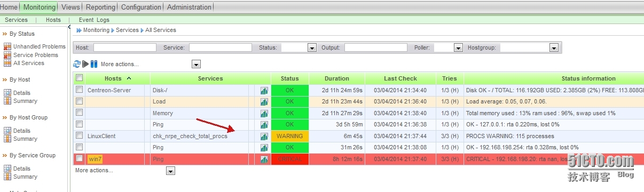The height and width of the screenshot is (192, 644).
Task: Open the Services submenu
Action: [16, 20]
